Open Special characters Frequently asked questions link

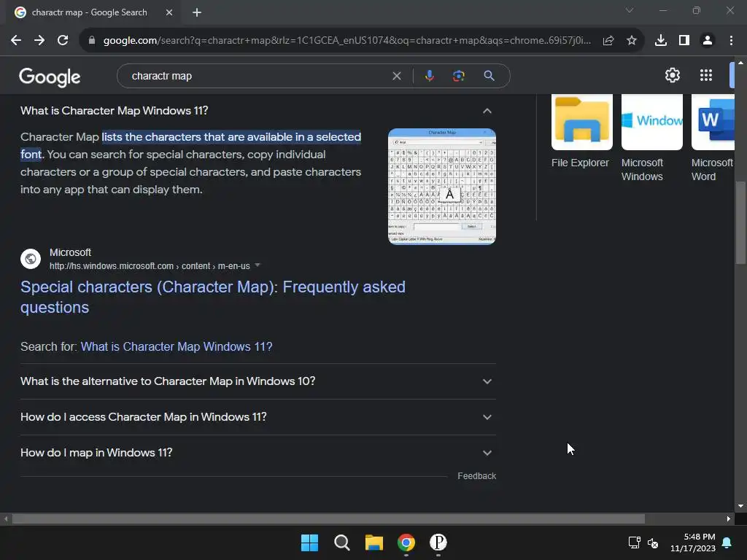(213, 297)
